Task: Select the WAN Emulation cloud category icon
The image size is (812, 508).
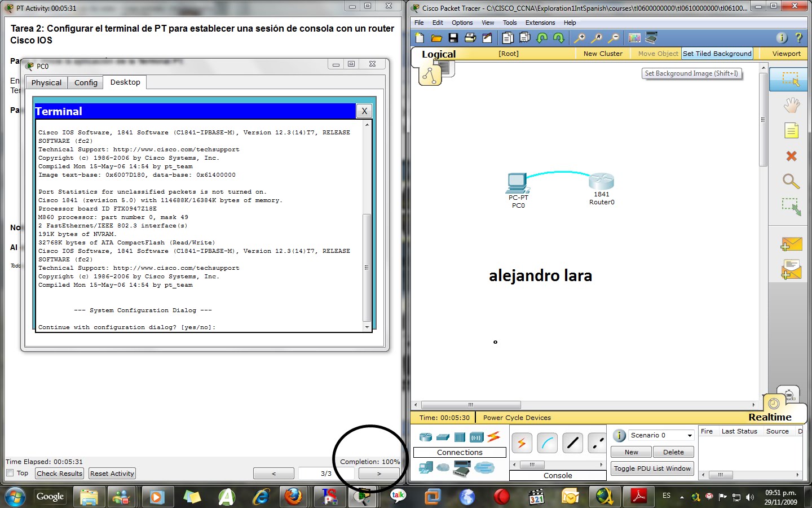Action: click(x=444, y=467)
